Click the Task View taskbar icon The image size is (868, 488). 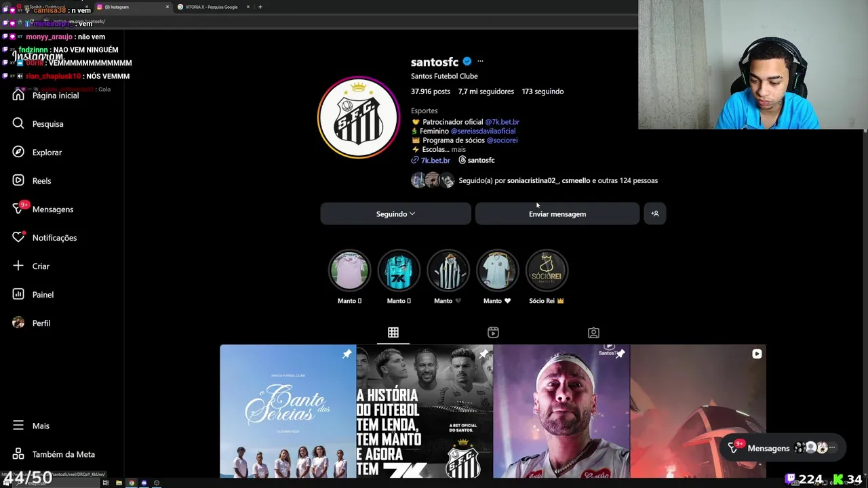point(106,483)
